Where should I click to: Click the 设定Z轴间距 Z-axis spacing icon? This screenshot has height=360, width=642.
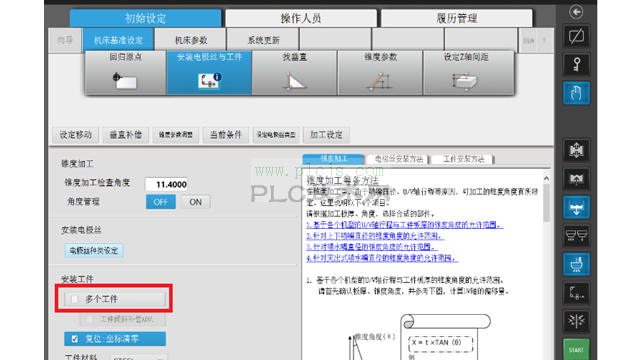[466, 73]
